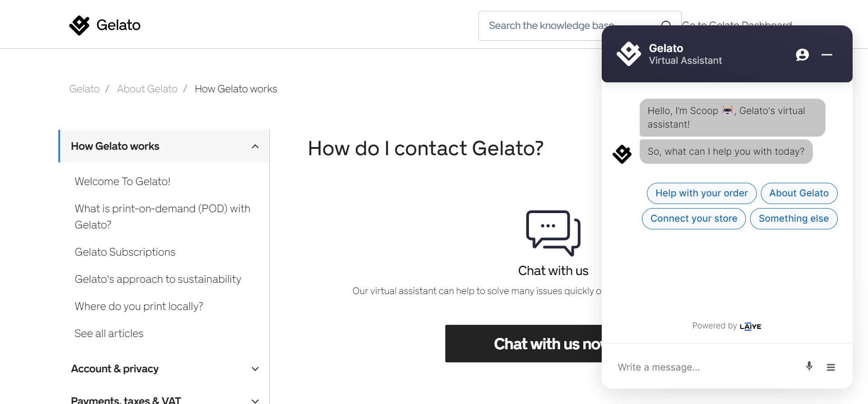This screenshot has width=868, height=404.
Task: Click the Gelato avatar beside the chat bubble
Action: click(x=622, y=154)
